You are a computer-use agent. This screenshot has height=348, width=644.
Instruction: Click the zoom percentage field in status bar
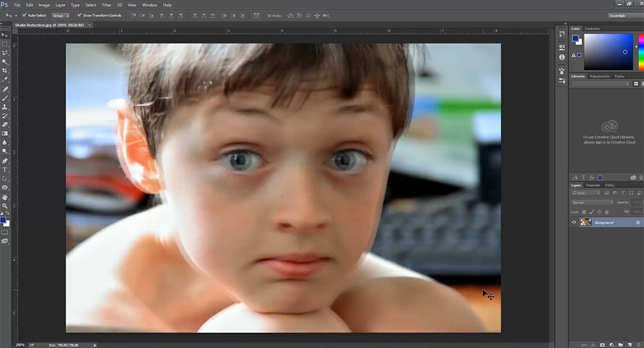(x=20, y=345)
